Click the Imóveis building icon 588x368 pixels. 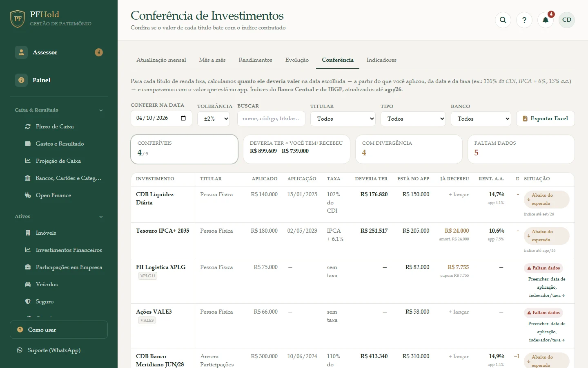click(x=28, y=233)
